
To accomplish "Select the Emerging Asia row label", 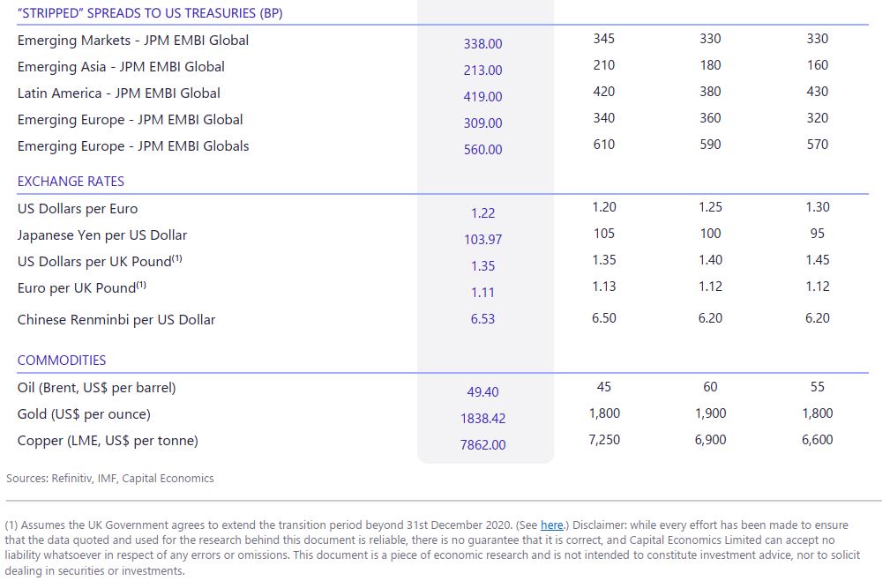I will 121,67.
